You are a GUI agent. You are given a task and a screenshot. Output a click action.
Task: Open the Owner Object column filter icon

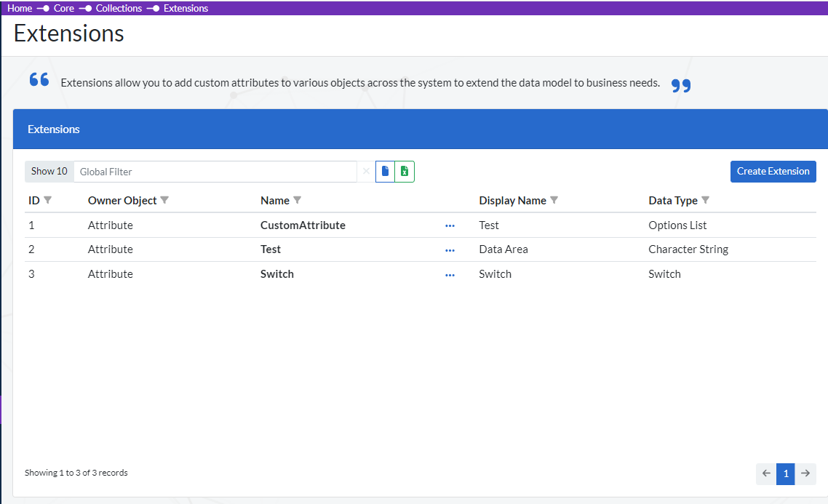click(164, 200)
